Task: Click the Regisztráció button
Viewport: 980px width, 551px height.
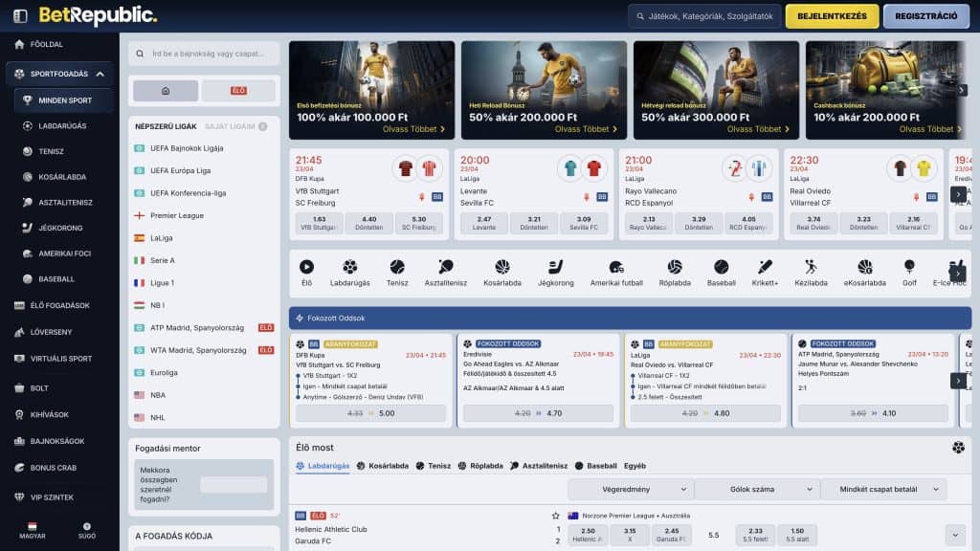Action: click(926, 16)
